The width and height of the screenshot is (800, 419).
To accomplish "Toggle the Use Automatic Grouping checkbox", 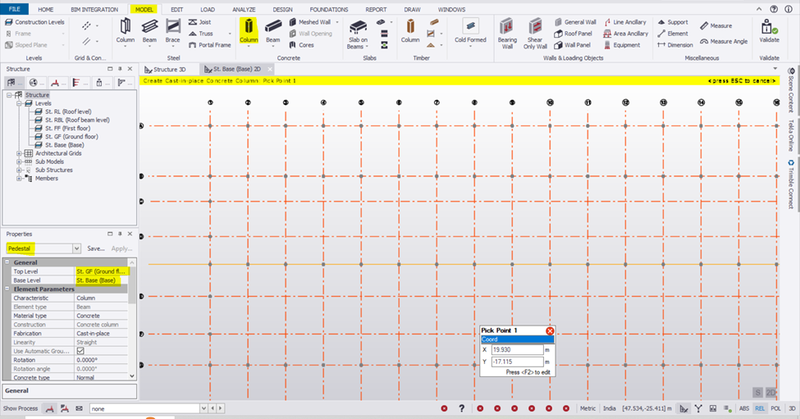I will (81, 351).
